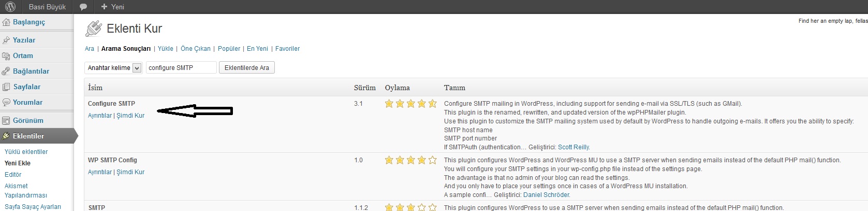
Task: Open comments bubble icon in admin bar
Action: [83, 7]
